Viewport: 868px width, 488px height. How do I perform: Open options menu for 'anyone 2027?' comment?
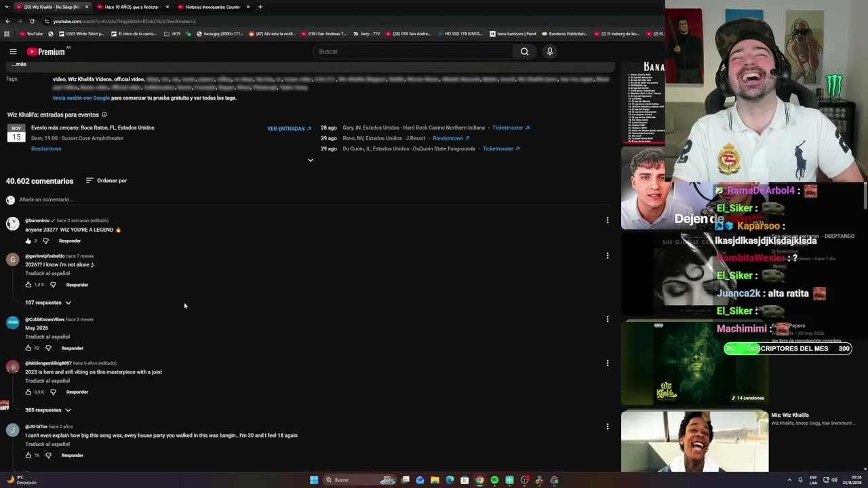pos(607,220)
